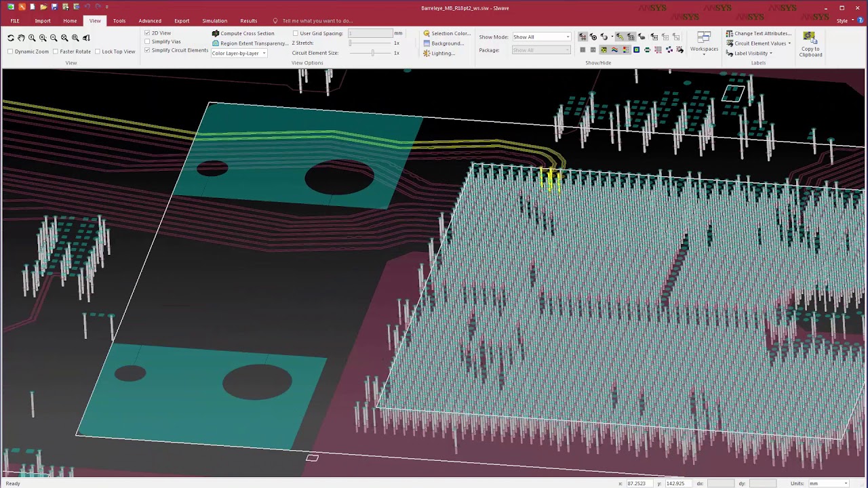Viewport: 868px width, 488px height.
Task: Click Region Extent Transparency button label
Action: tap(254, 43)
